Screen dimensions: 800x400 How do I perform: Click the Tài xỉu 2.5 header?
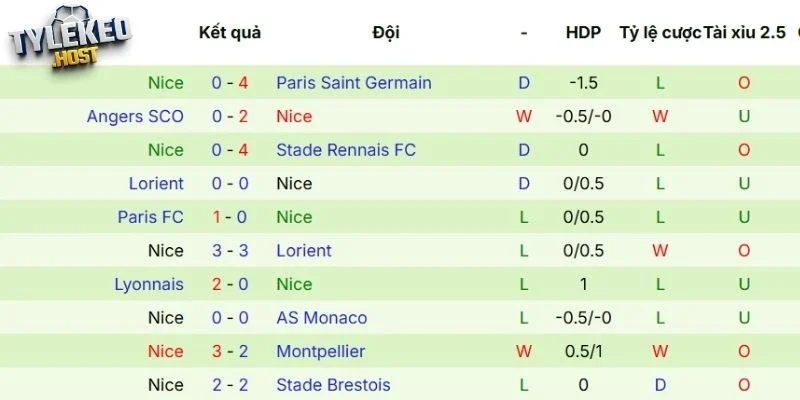(x=744, y=32)
